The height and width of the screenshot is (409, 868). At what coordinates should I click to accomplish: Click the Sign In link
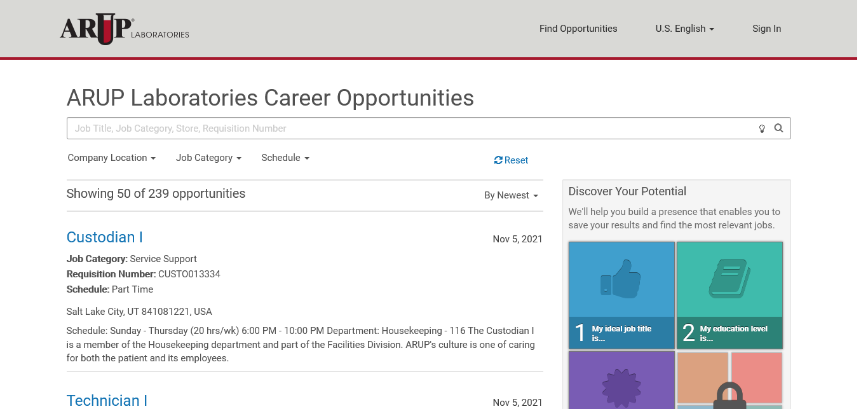766,29
